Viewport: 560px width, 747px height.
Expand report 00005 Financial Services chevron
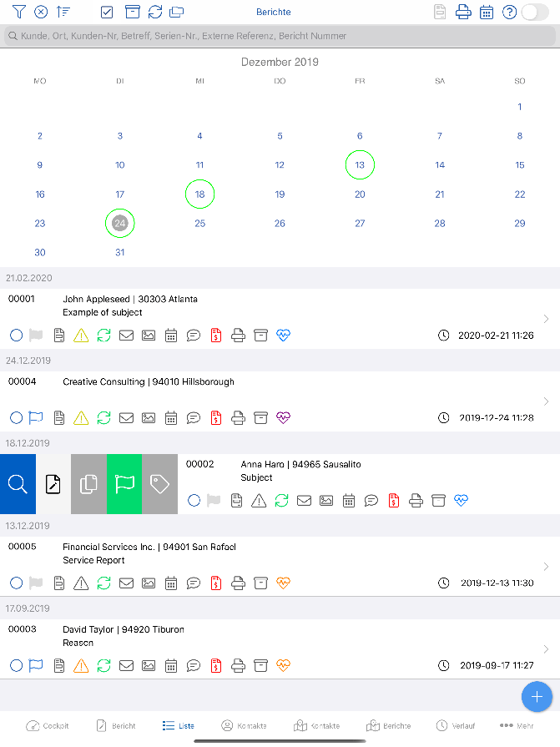(x=546, y=567)
